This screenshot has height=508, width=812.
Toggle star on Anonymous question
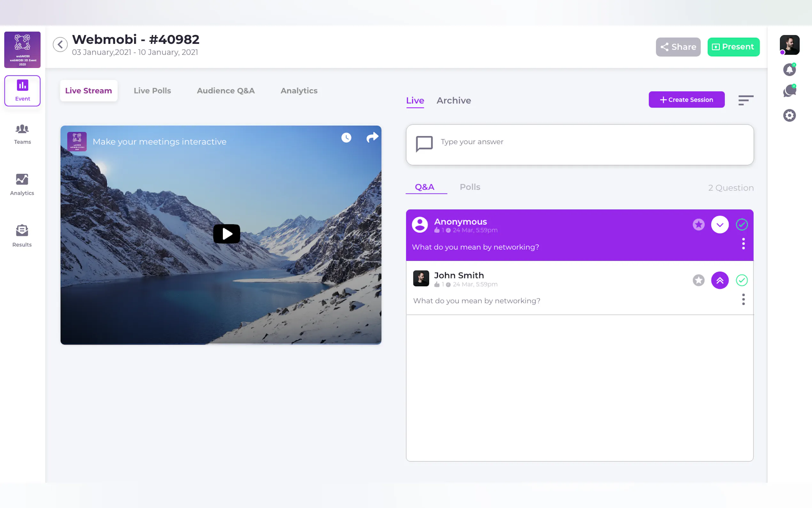[698, 225]
